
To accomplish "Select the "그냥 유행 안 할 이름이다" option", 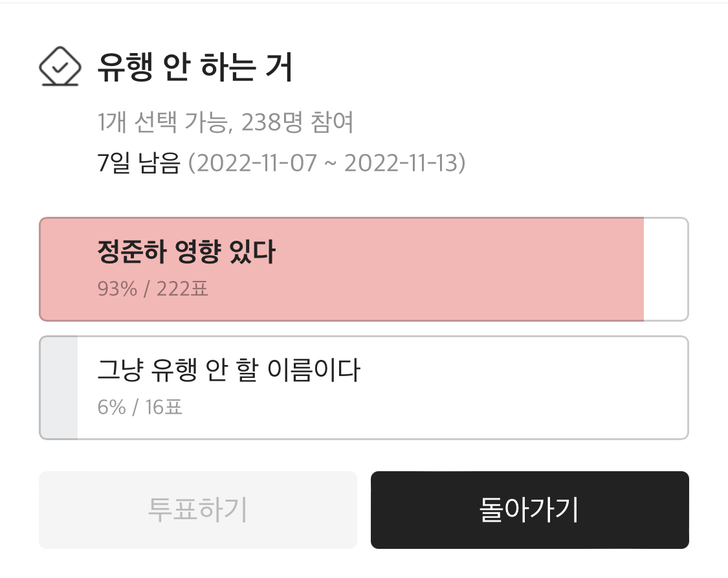I will coord(228,371).
